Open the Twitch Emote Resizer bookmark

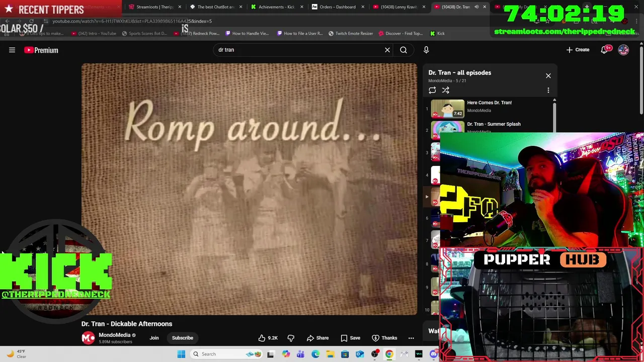(x=351, y=34)
